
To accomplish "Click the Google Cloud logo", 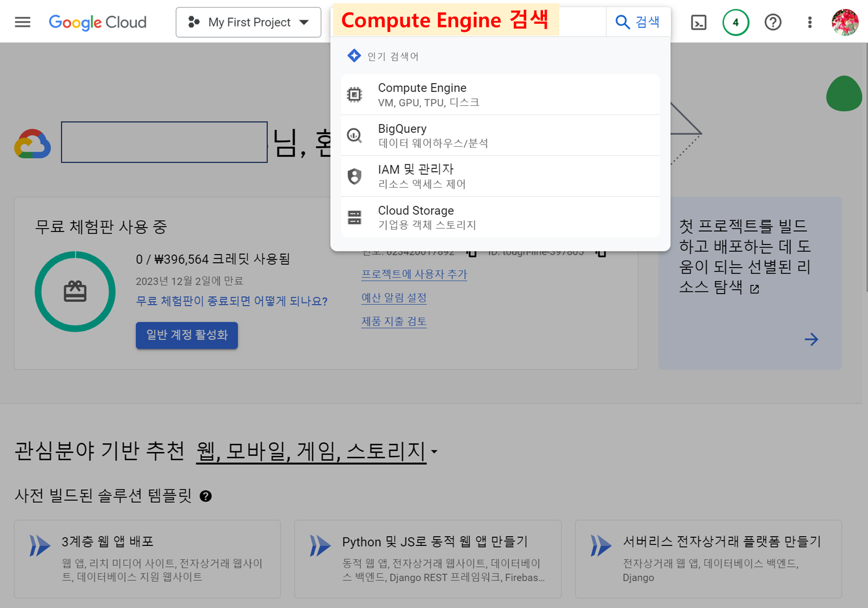I will click(98, 22).
